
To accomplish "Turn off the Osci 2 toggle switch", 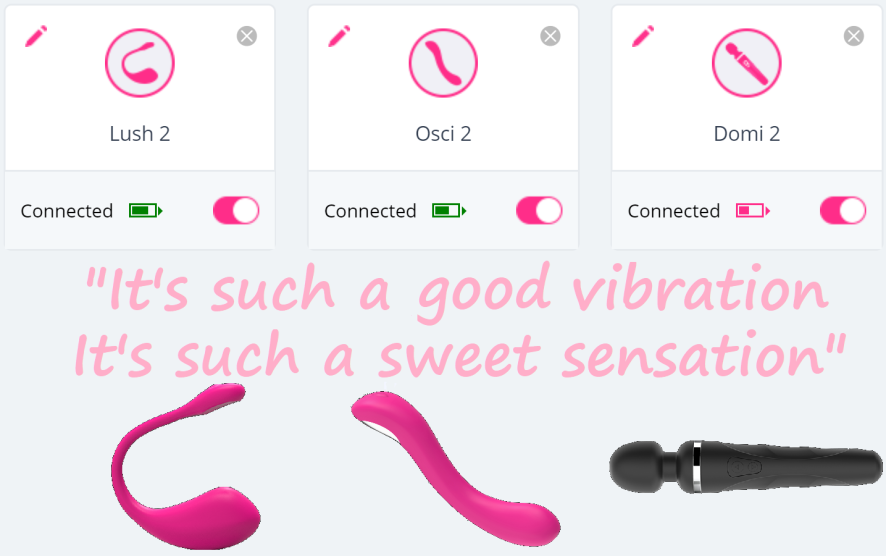I will tap(539, 211).
